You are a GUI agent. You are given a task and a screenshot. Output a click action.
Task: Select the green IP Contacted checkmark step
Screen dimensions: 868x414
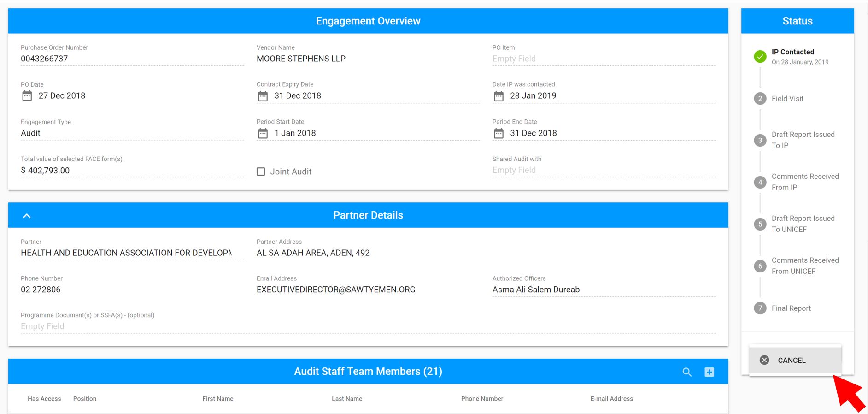point(760,57)
